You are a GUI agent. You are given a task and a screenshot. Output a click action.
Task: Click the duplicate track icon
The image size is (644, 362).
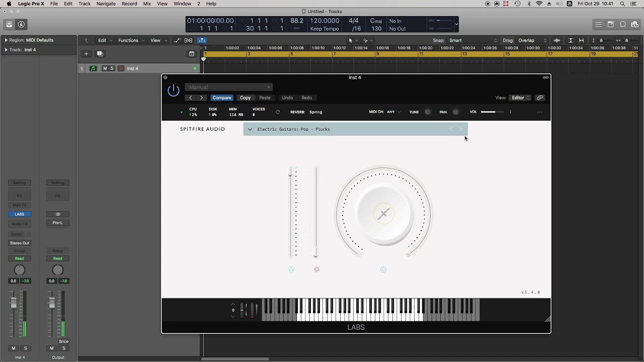tap(100, 54)
